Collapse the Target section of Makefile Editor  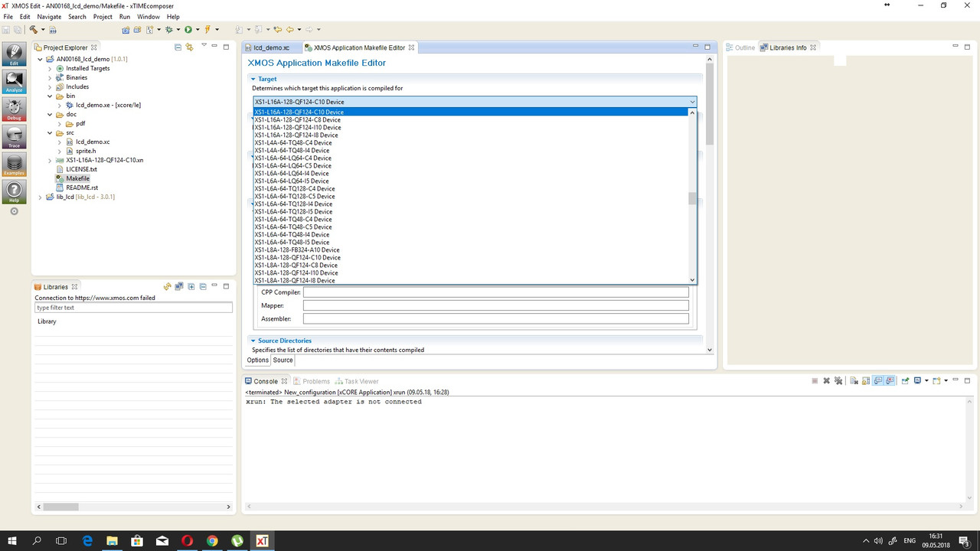click(x=253, y=79)
